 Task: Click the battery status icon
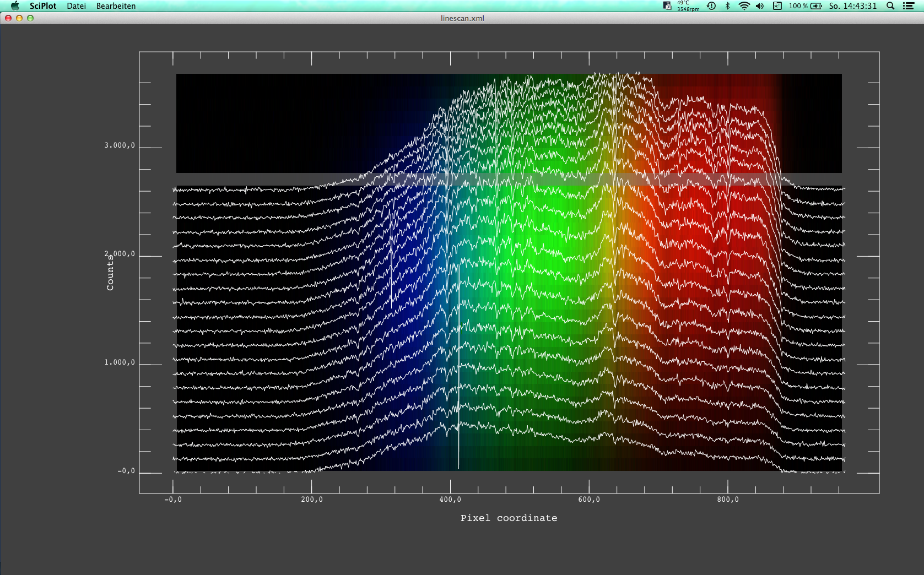tap(816, 6)
